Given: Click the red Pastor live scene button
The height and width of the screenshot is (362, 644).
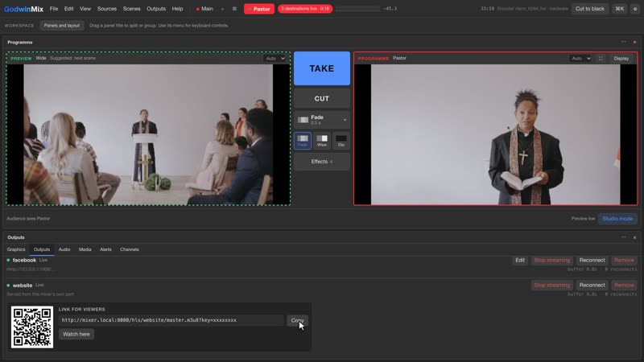Looking at the screenshot, I should 258,9.
